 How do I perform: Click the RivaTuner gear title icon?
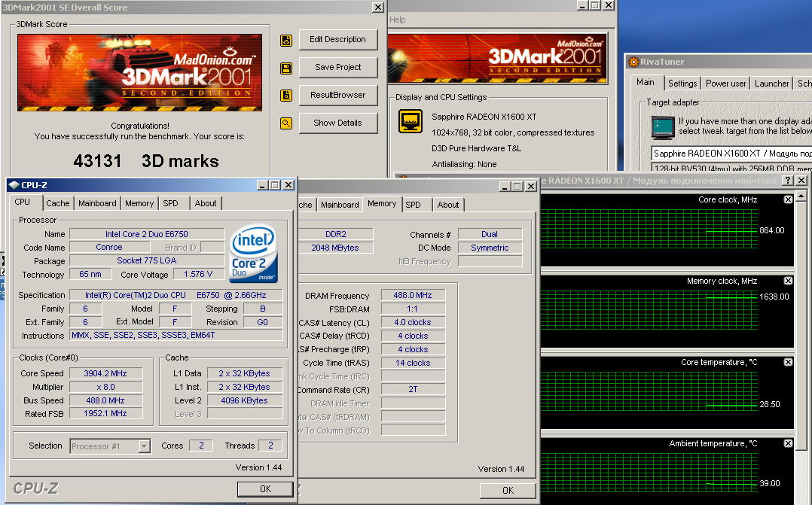point(633,62)
